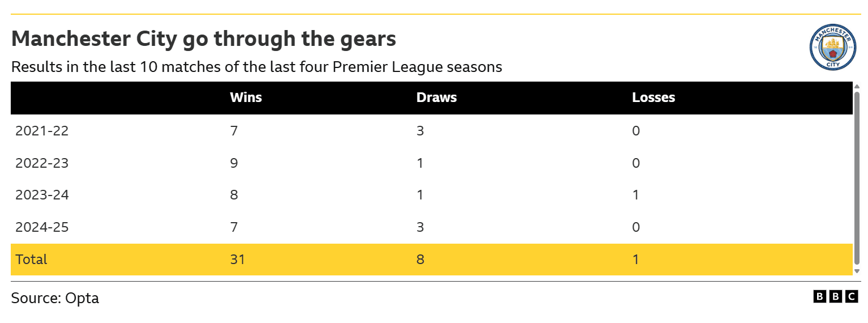Screen dimensions: 868x323
Task: Click the 2022-23 wins value 9
Action: pos(234,163)
